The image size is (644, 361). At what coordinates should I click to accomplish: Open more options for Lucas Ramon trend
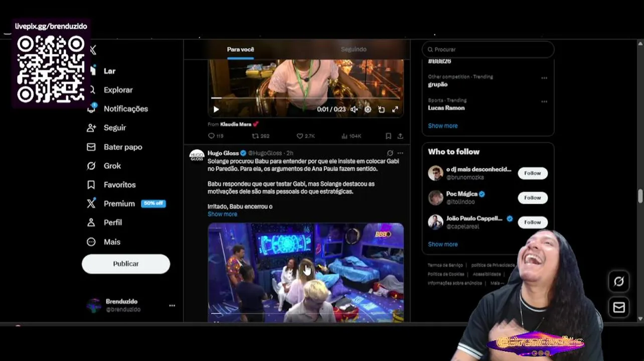(x=544, y=102)
